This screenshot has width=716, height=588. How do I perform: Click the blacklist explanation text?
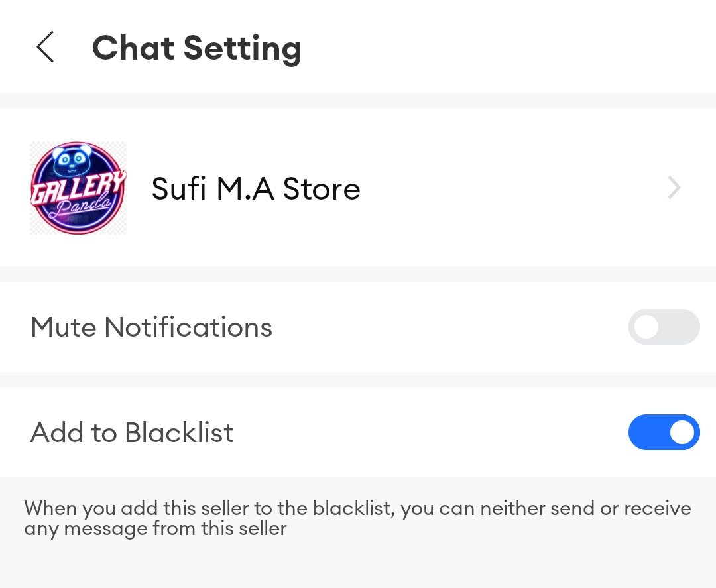pyautogui.click(x=357, y=518)
